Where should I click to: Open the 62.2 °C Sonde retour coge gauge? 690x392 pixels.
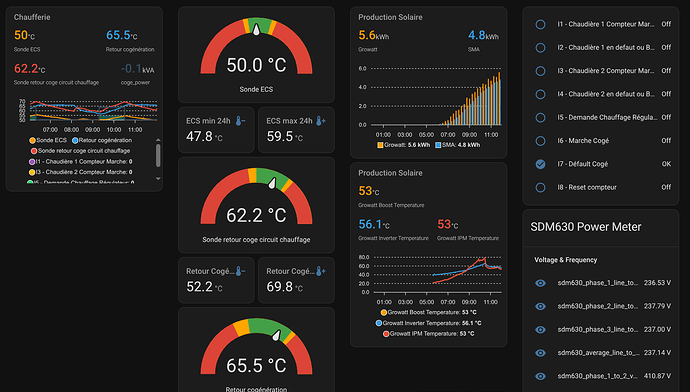256,205
